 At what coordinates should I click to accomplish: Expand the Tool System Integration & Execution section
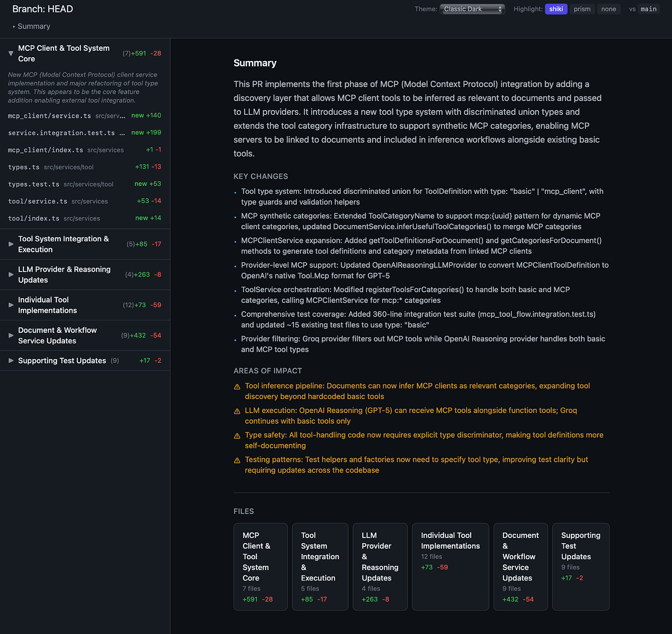(x=11, y=244)
